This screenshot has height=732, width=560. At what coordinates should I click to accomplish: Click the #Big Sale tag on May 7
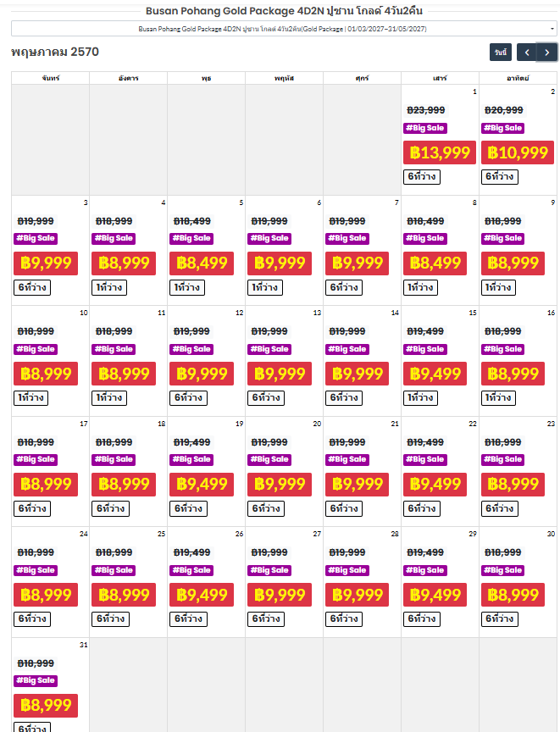347,239
